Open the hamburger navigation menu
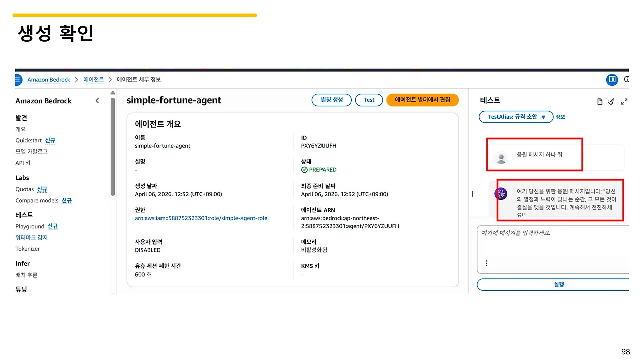644x362 pixels. [18, 80]
